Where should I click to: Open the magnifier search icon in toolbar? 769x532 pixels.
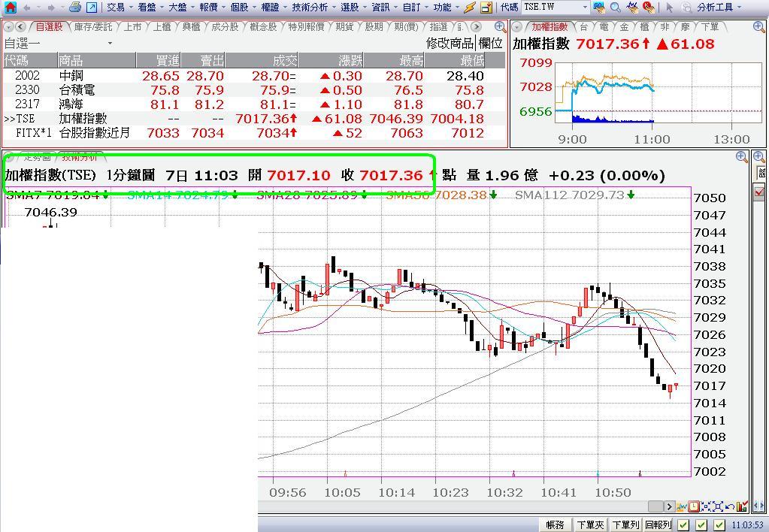point(615,8)
